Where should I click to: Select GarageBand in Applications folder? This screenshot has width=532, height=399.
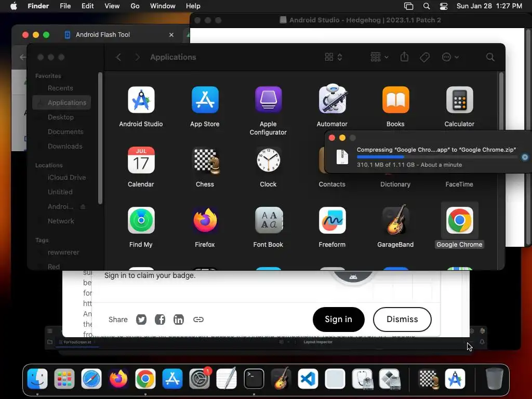(x=395, y=220)
